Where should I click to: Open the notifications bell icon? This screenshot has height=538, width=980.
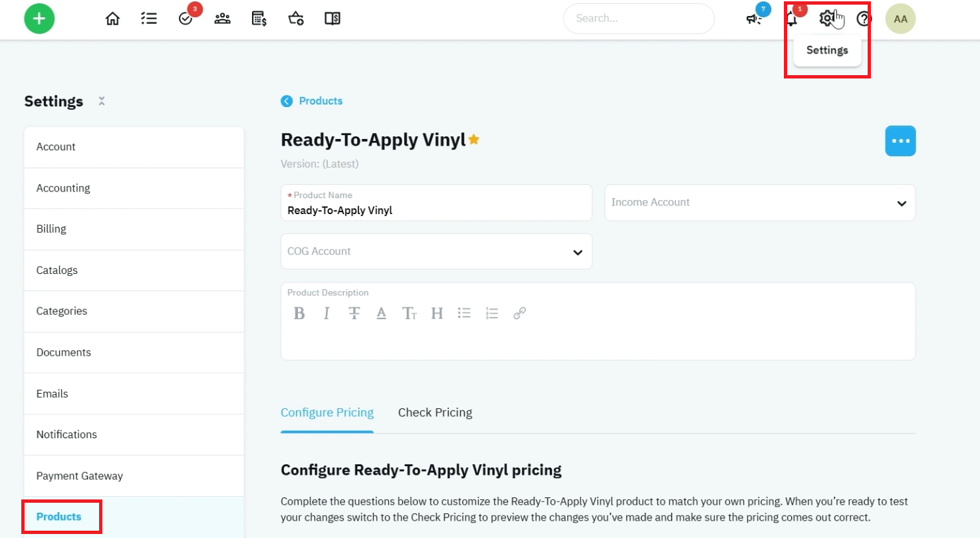pyautogui.click(x=791, y=19)
